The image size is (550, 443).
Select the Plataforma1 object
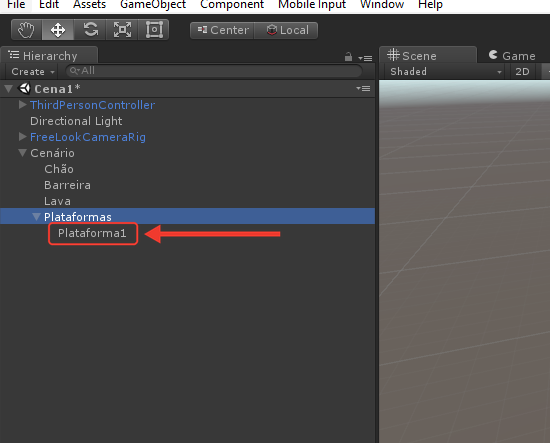click(92, 233)
